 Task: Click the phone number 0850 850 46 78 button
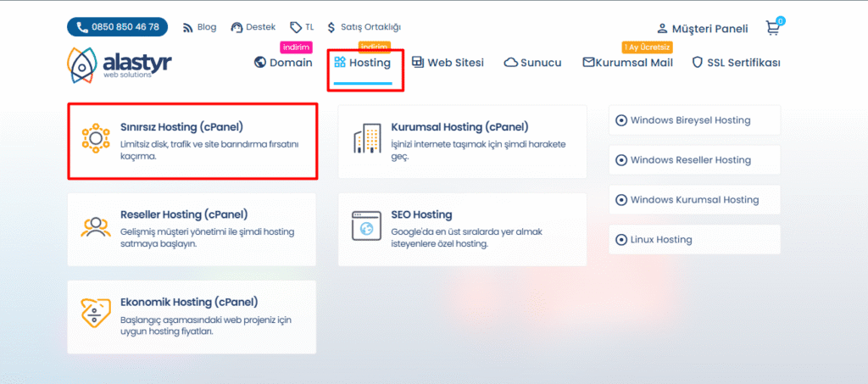tap(117, 26)
